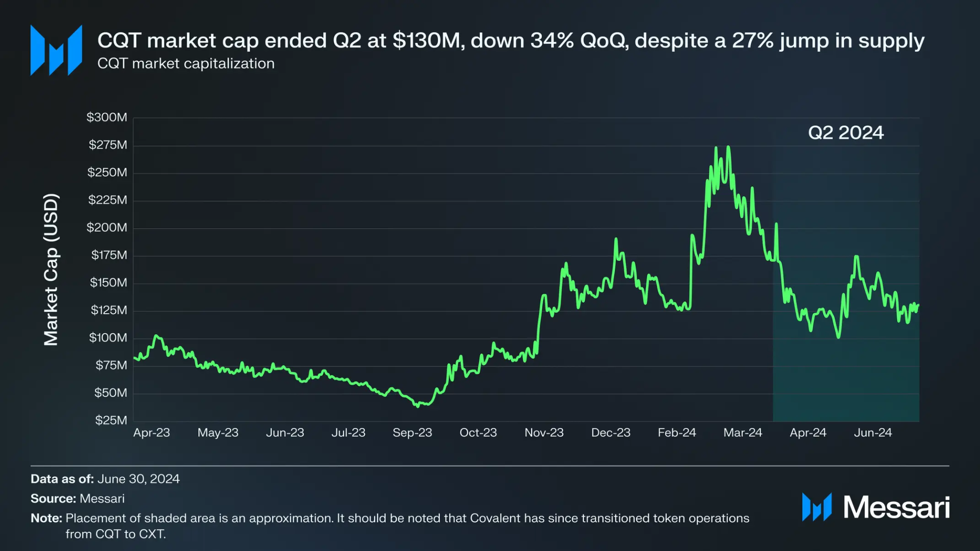Click the Sep-23 x-axis tick label
Image resolution: width=980 pixels, height=551 pixels.
point(412,432)
